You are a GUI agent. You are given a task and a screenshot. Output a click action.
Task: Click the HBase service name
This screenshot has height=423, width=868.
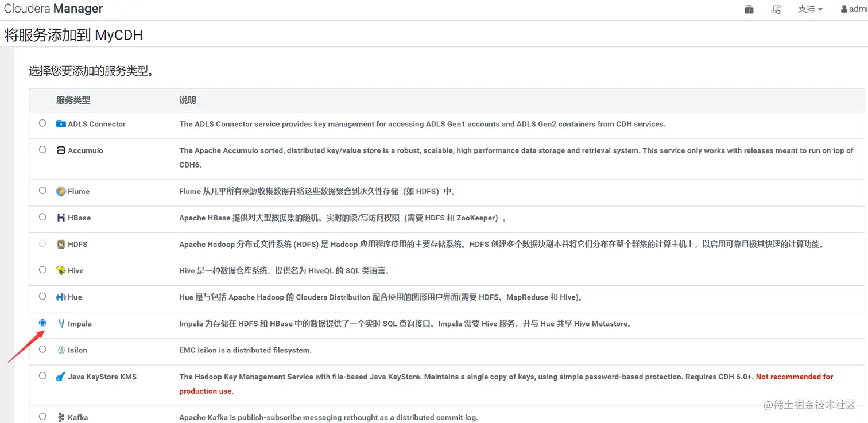(79, 218)
